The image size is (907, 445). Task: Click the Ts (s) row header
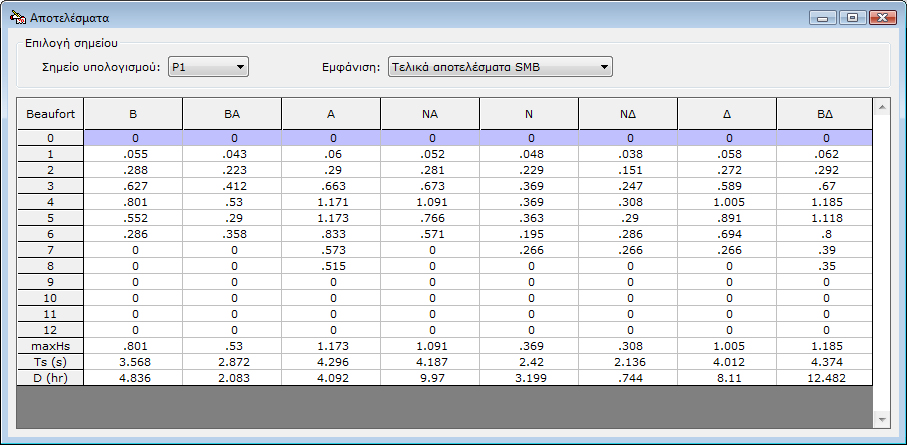tap(50, 361)
